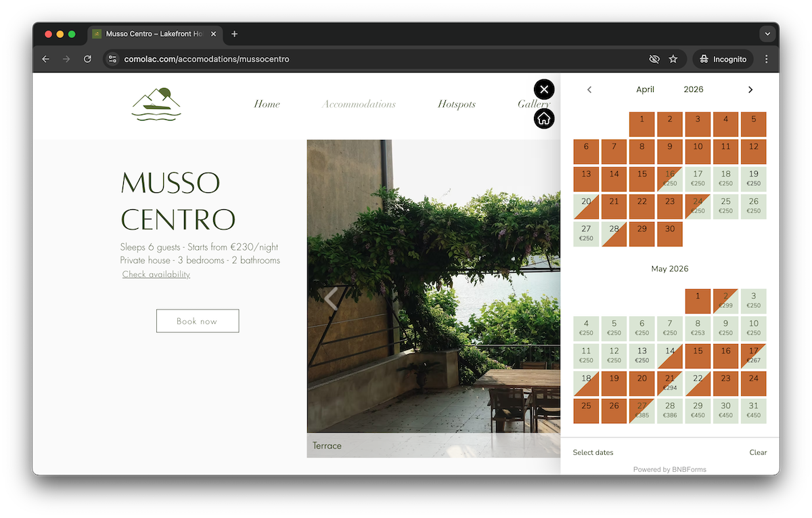Clear the selected dates
The width and height of the screenshot is (812, 518).
coord(758,452)
